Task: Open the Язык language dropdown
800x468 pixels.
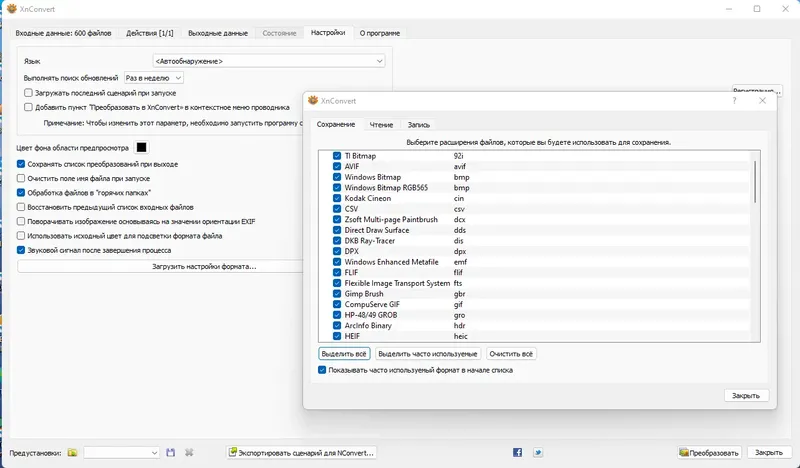Action: [269, 61]
